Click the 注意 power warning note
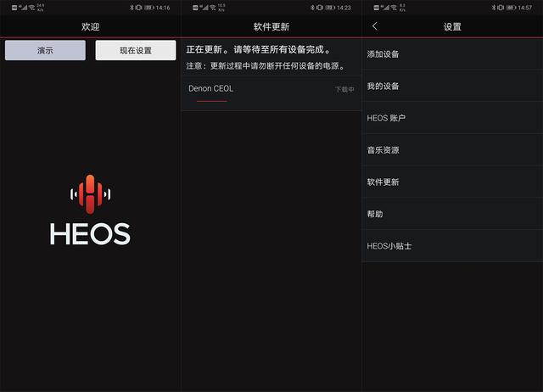543x392 pixels. coord(266,66)
